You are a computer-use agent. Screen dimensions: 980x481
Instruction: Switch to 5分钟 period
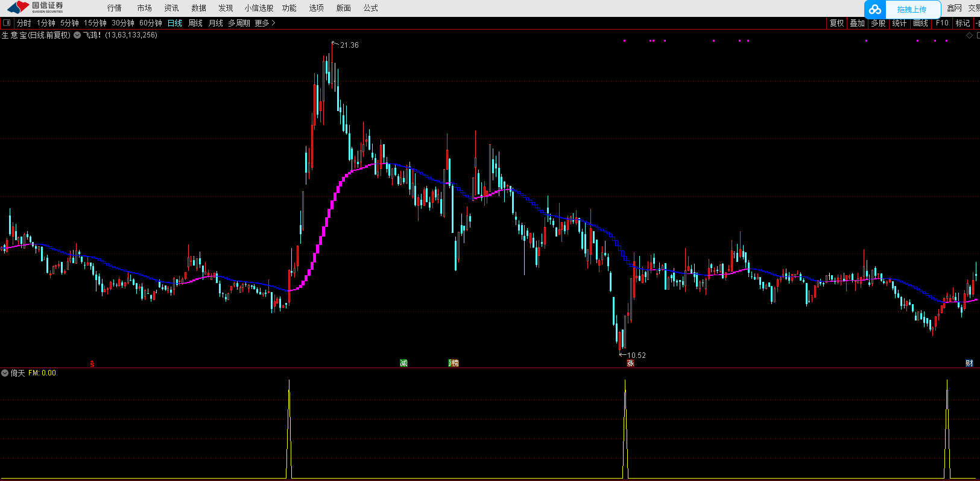pyautogui.click(x=69, y=23)
